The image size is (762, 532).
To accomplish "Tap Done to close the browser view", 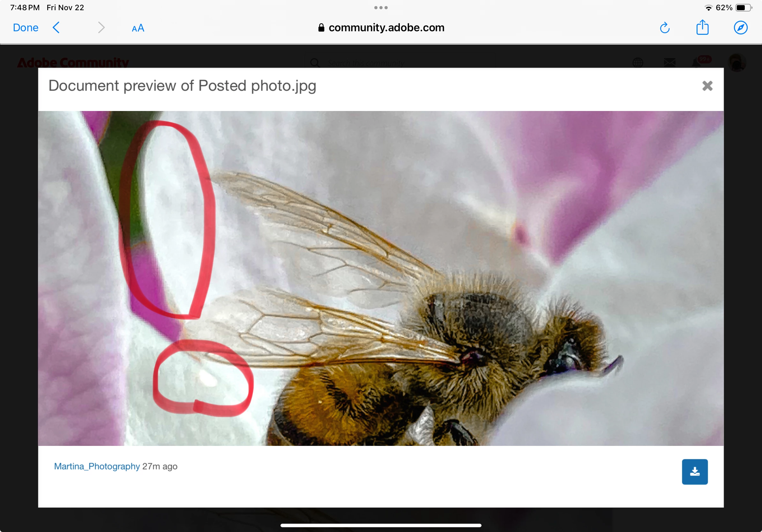I will (x=26, y=27).
